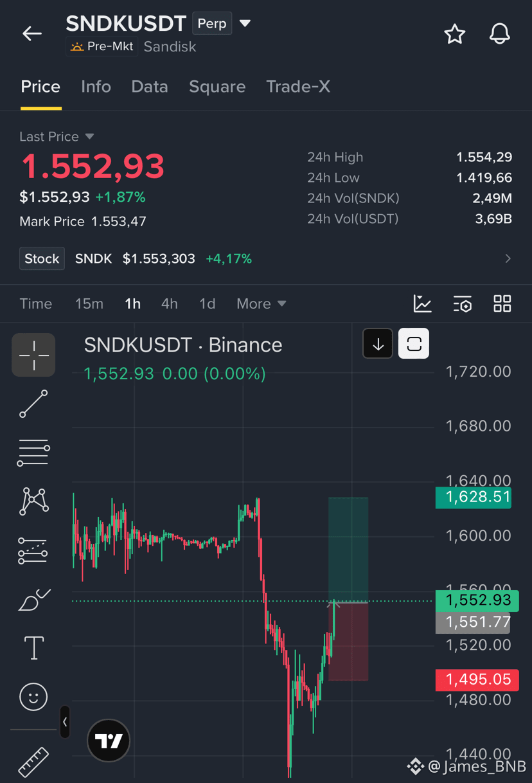Image resolution: width=532 pixels, height=783 pixels.
Task: Select the 4h interval
Action: (170, 303)
